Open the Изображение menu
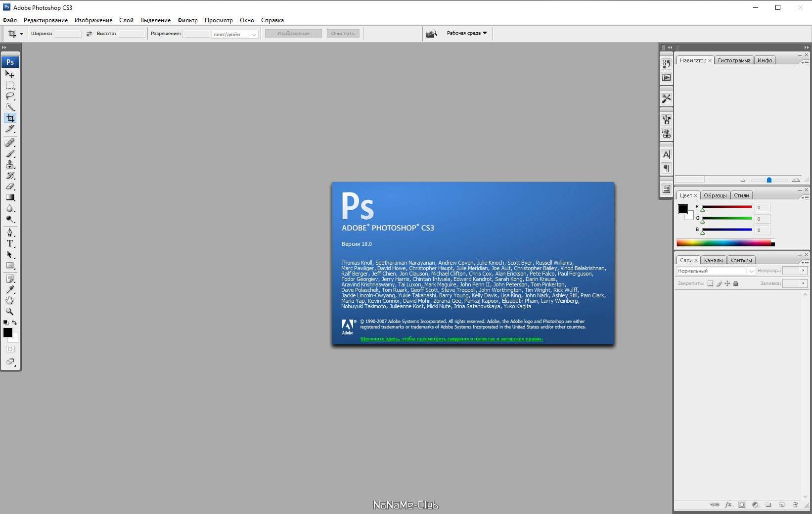This screenshot has width=812, height=514. pyautogui.click(x=93, y=20)
